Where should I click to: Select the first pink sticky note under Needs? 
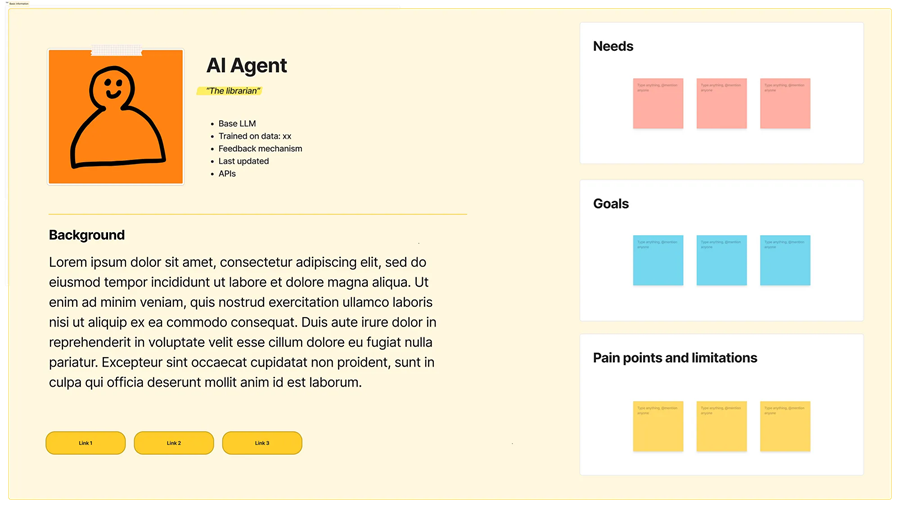click(658, 103)
